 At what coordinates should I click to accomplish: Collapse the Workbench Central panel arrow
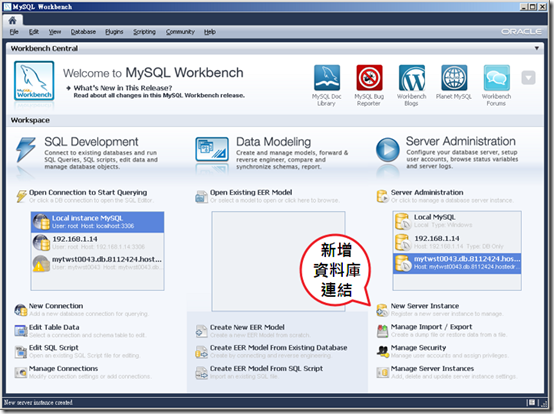click(x=536, y=48)
